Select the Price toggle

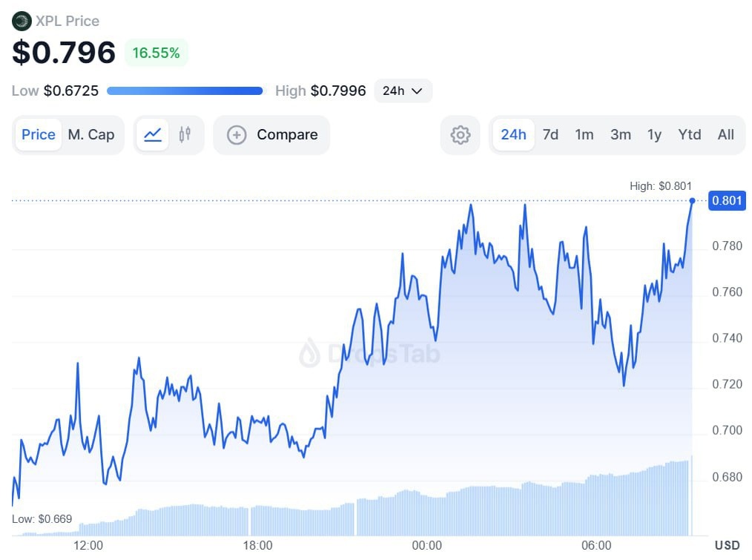tap(39, 135)
